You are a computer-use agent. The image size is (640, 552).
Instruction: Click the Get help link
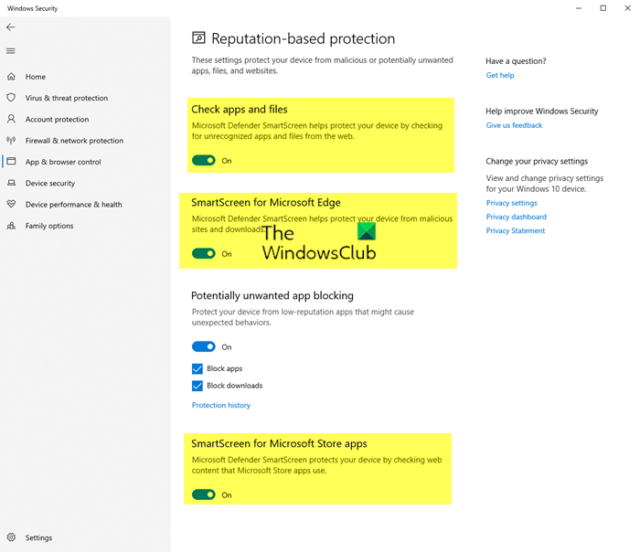[x=500, y=76]
